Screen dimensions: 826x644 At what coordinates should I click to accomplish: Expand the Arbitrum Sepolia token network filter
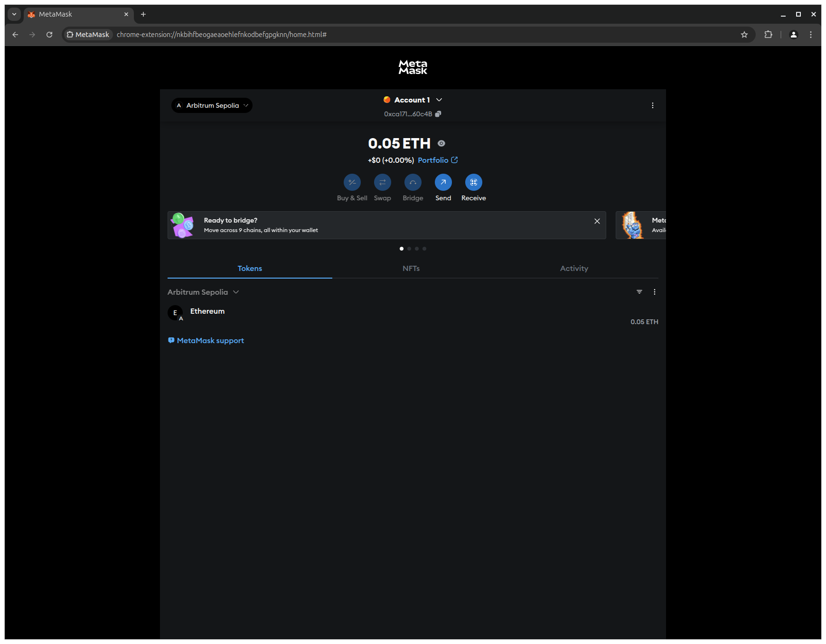[x=203, y=292]
